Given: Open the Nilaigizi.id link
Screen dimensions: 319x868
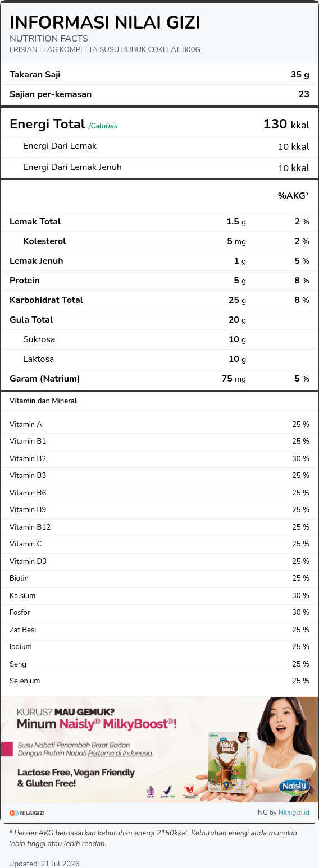Looking at the screenshot, I should pyautogui.click(x=294, y=812).
